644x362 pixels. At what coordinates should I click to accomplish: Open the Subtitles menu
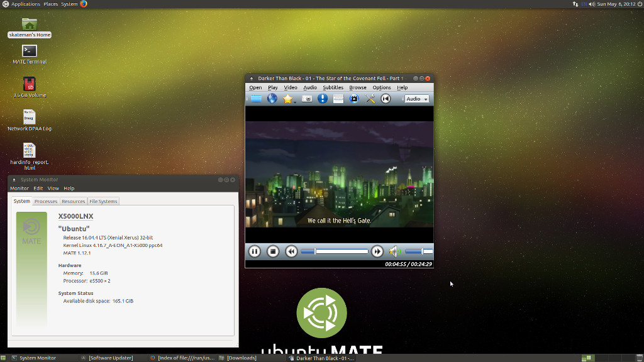pos(333,87)
